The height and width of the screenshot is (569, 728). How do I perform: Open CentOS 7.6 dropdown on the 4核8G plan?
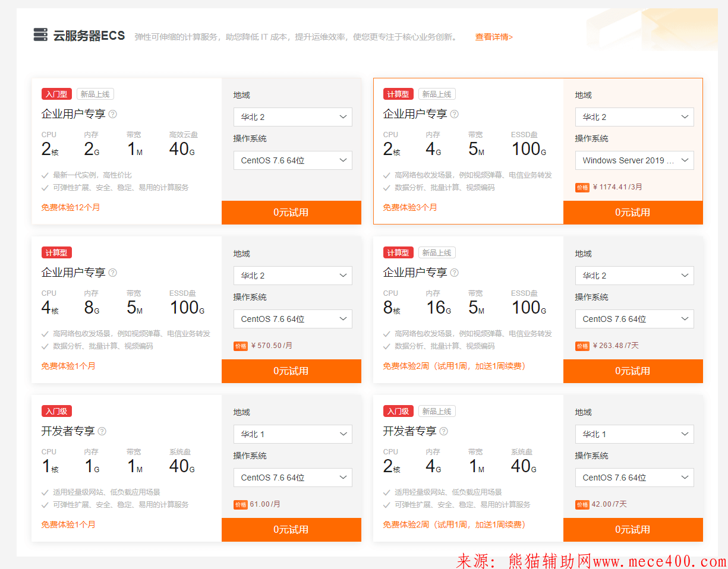point(292,319)
